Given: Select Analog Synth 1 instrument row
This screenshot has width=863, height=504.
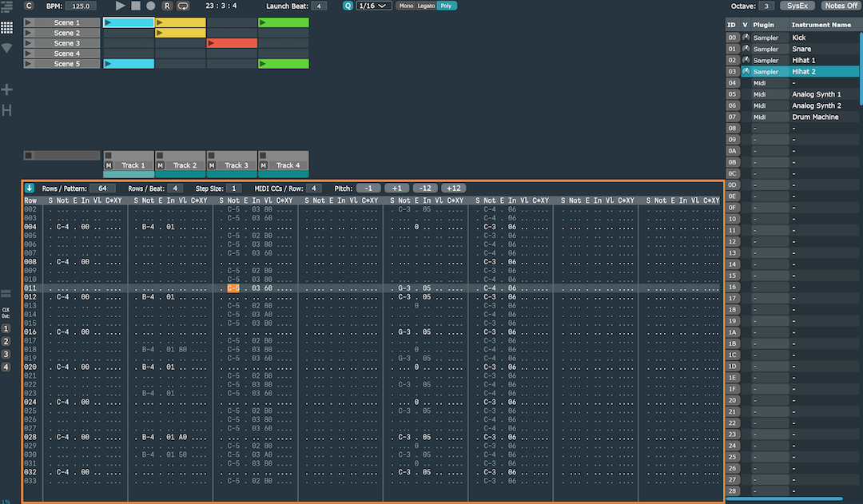Looking at the screenshot, I should coord(815,94).
